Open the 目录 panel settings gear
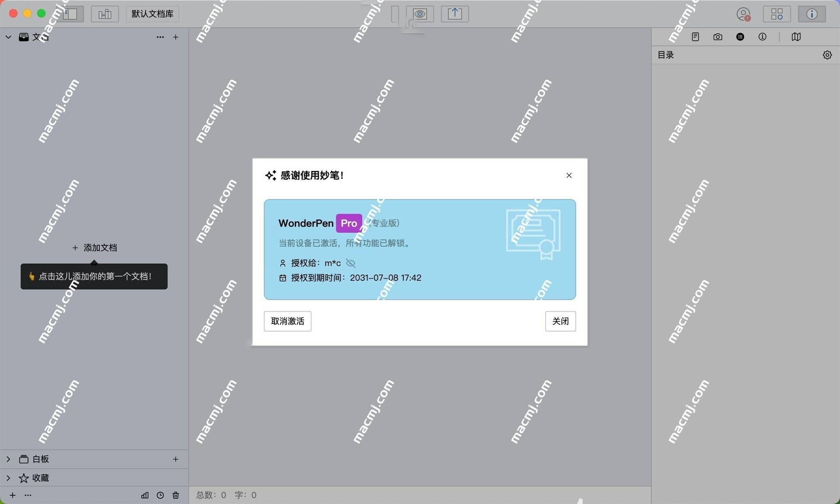Viewport: 840px width, 504px height. click(827, 55)
